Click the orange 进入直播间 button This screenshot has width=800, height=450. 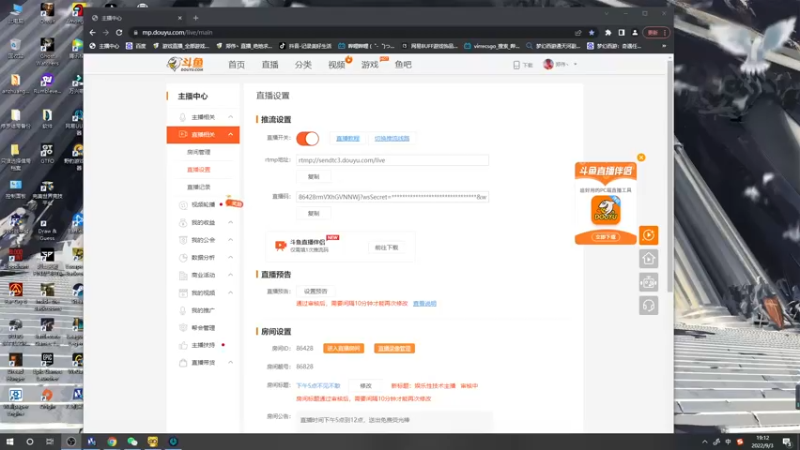coord(343,348)
